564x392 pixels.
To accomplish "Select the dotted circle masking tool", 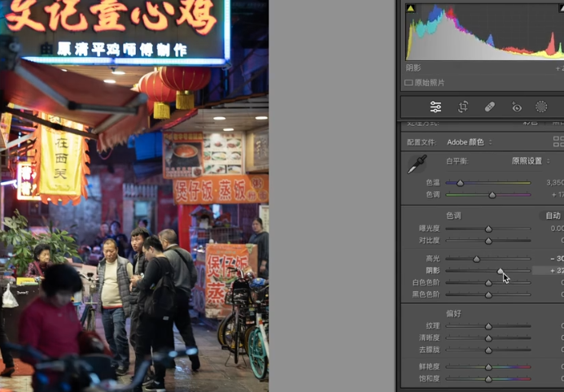I will tap(541, 107).
